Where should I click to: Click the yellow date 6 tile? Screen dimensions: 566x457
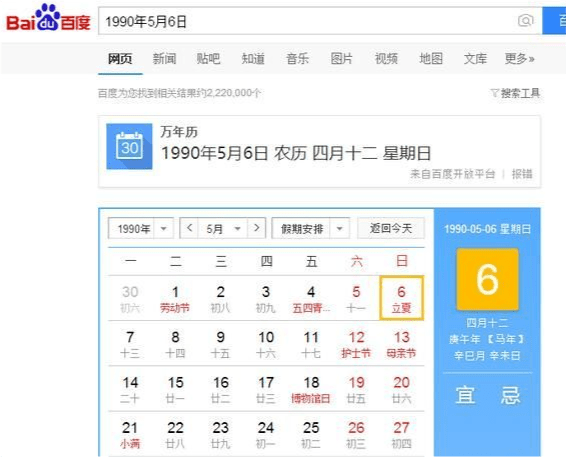pos(487,279)
